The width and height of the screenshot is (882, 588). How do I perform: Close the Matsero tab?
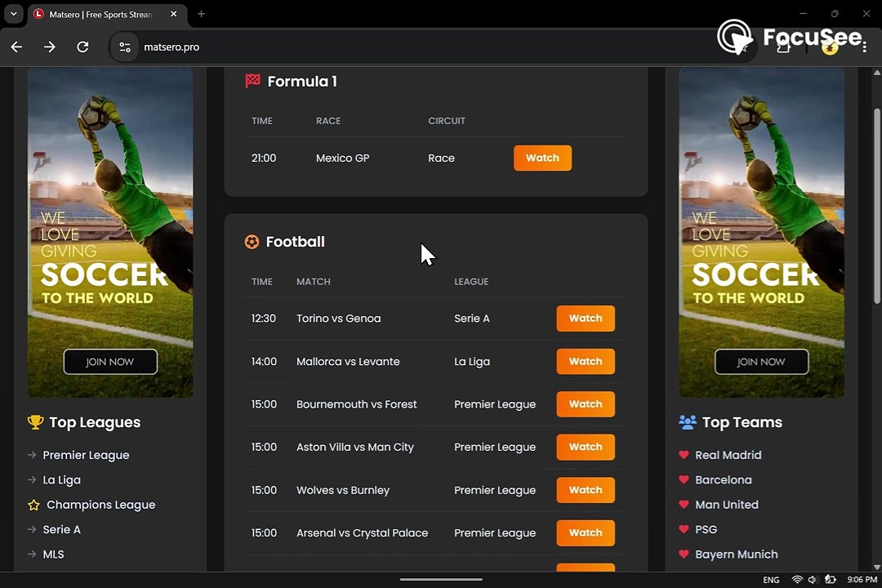coord(174,14)
